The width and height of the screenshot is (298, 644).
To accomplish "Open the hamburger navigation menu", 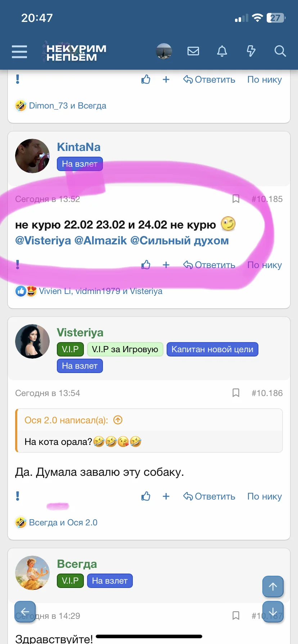I will point(19,51).
